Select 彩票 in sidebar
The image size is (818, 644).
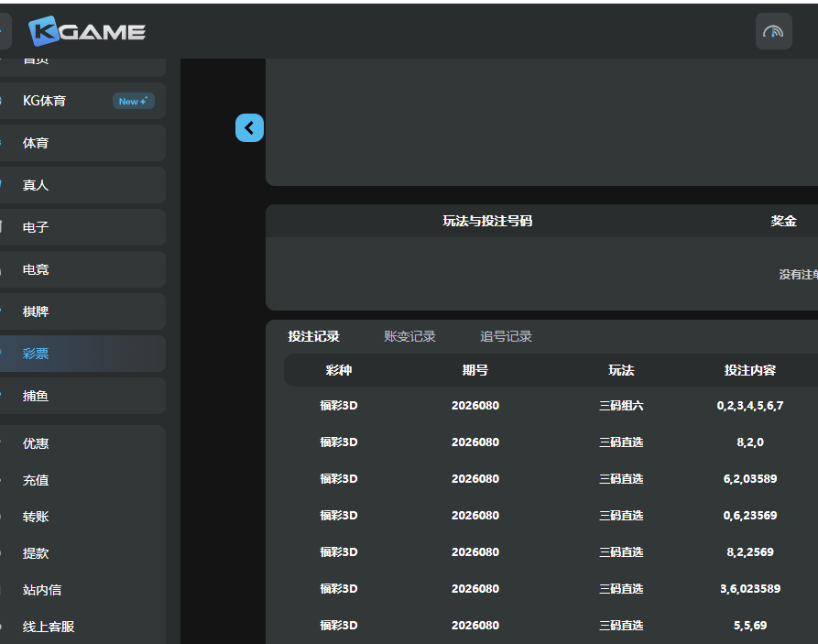tap(36, 354)
